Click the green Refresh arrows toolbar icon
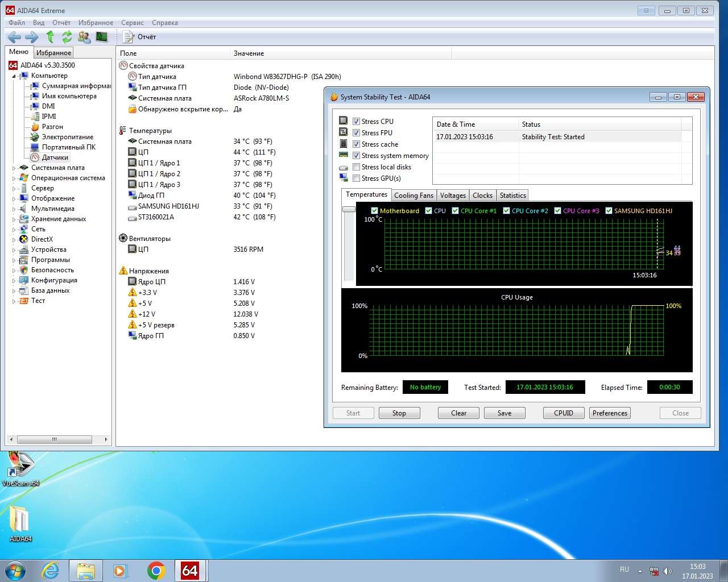This screenshot has width=728, height=582. click(x=67, y=37)
